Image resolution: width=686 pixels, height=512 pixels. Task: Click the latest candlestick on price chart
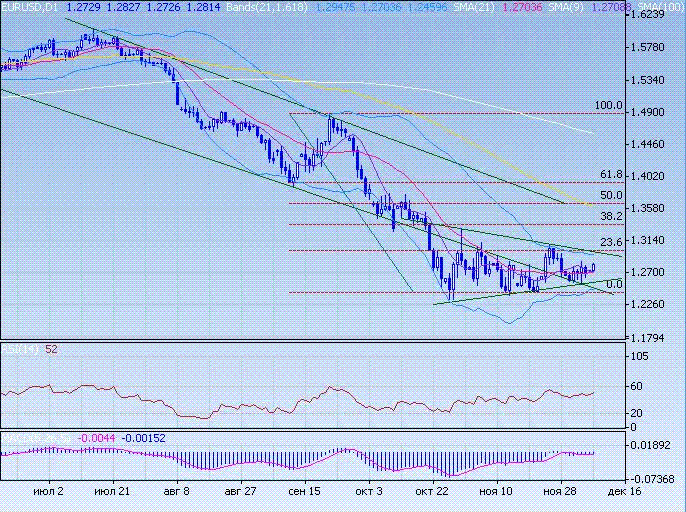[593, 267]
